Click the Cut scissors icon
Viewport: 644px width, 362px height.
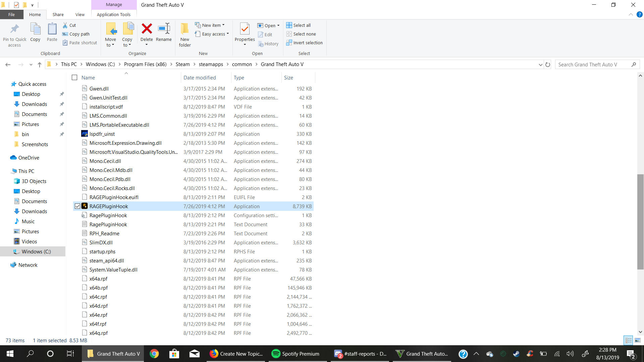(65, 25)
